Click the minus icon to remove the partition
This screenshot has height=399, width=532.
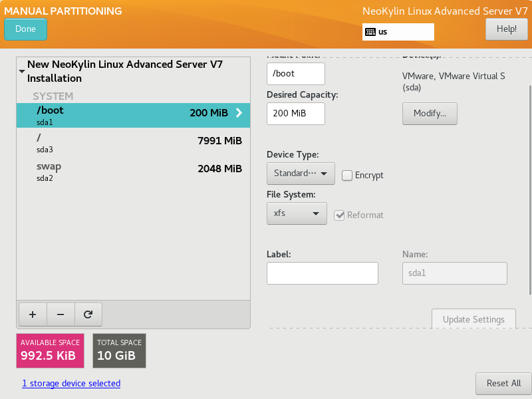point(61,315)
